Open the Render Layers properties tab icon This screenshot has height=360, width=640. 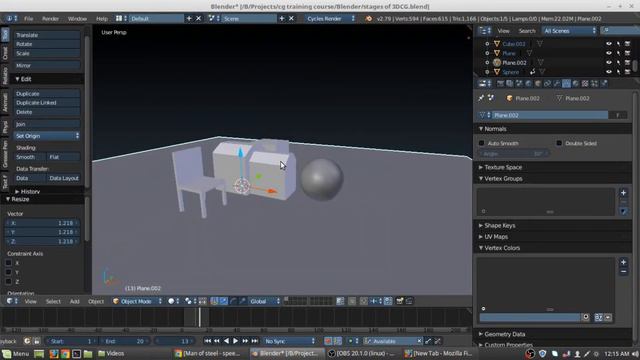coord(510,84)
